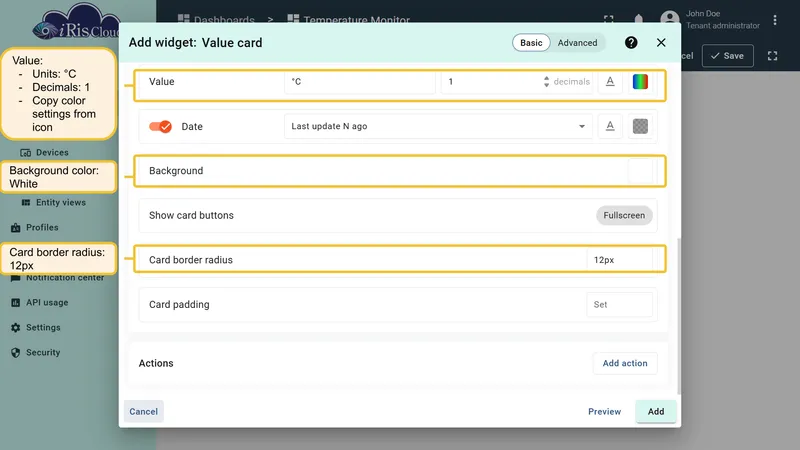Open Date color swatch
800x450 pixels.
[x=640, y=126]
